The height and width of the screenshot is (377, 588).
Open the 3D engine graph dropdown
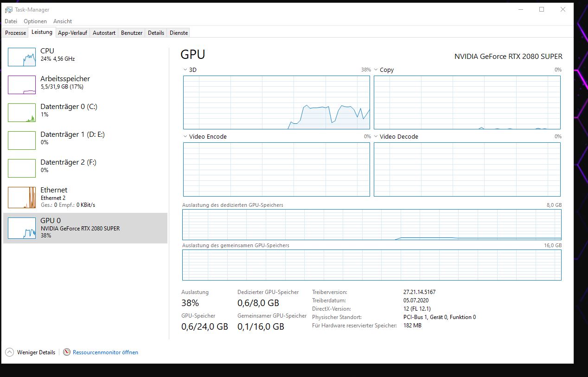coord(185,70)
